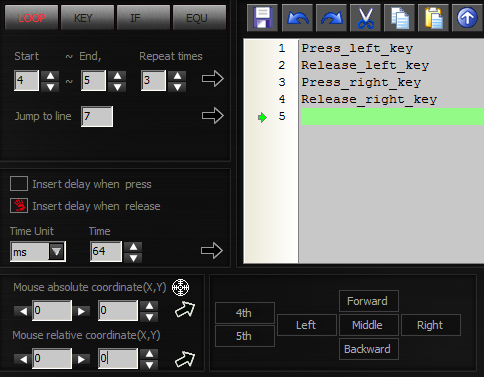Click the blue up-arrow circle icon
The height and width of the screenshot is (377, 484).
click(x=467, y=18)
